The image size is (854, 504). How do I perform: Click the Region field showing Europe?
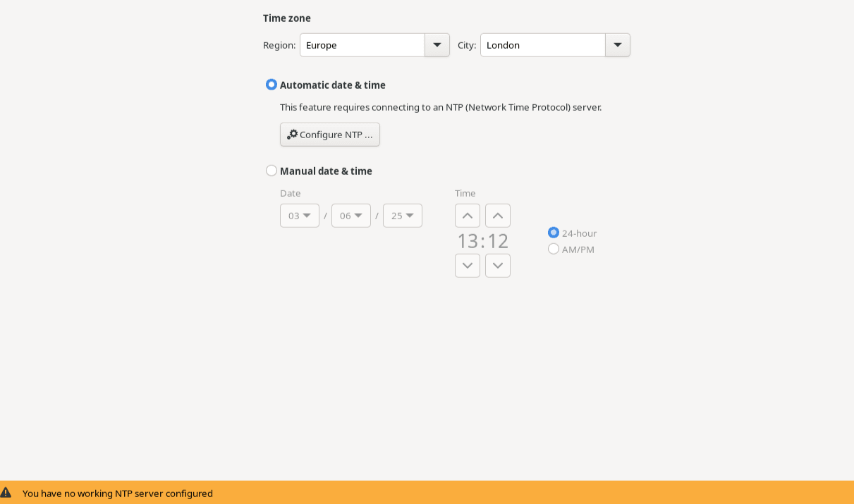click(362, 45)
